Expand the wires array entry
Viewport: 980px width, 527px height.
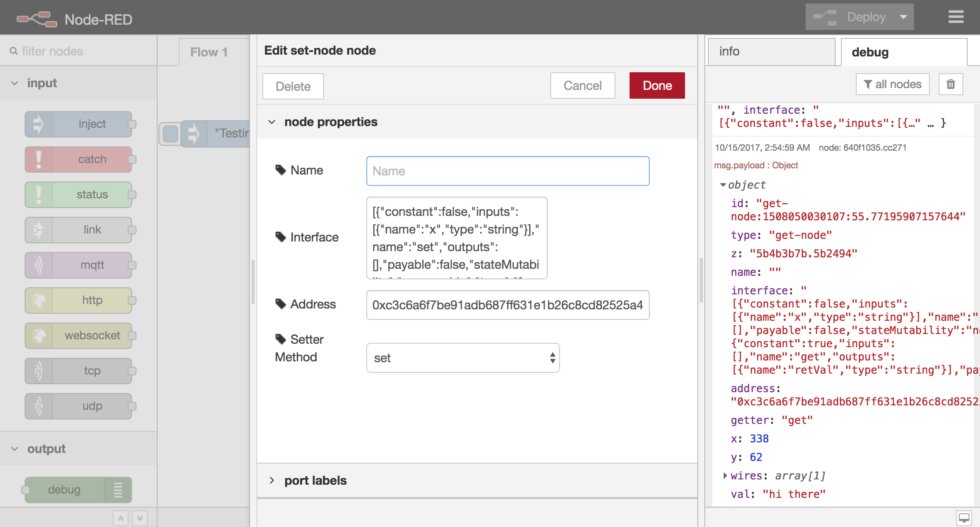click(725, 475)
